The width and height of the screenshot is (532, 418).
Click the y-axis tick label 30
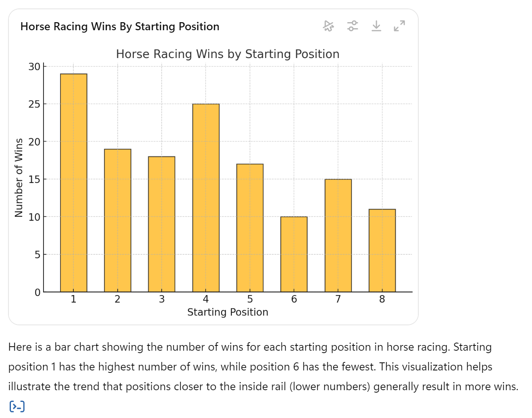pos(34,67)
